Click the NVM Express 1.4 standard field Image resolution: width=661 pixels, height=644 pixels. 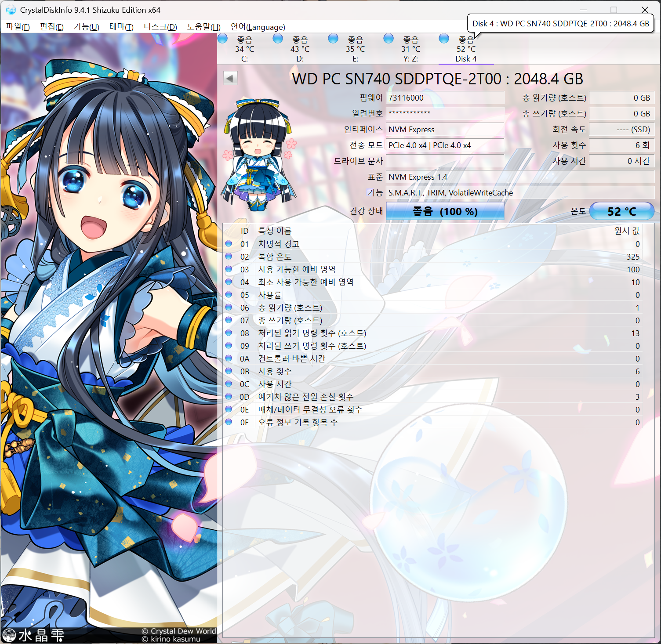520,177
